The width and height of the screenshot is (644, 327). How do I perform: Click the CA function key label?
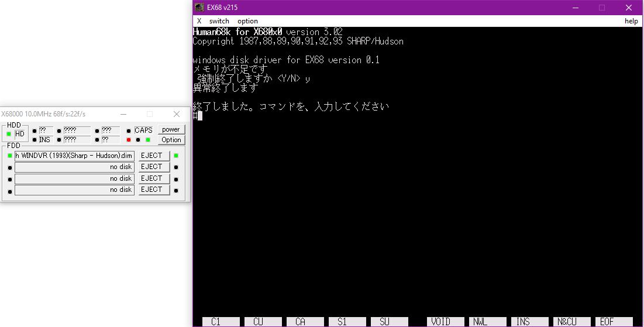(x=305, y=322)
